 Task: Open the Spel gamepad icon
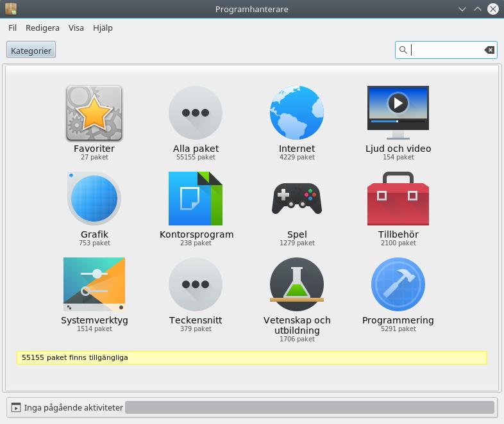297,199
